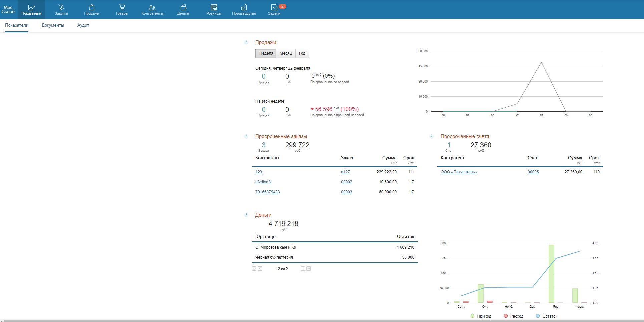Open overdue order n127 link
The width and height of the screenshot is (644, 322).
pos(345,172)
